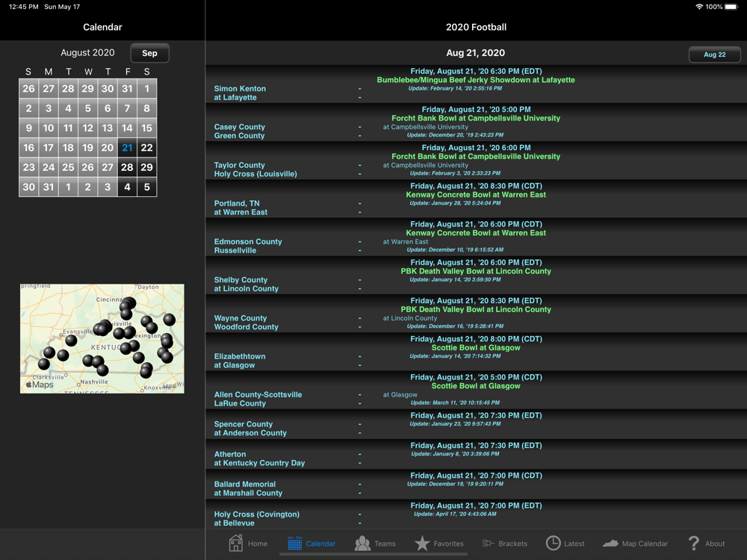747x560 pixels.
Task: Select August 21 in calendar
Action: [127, 148]
